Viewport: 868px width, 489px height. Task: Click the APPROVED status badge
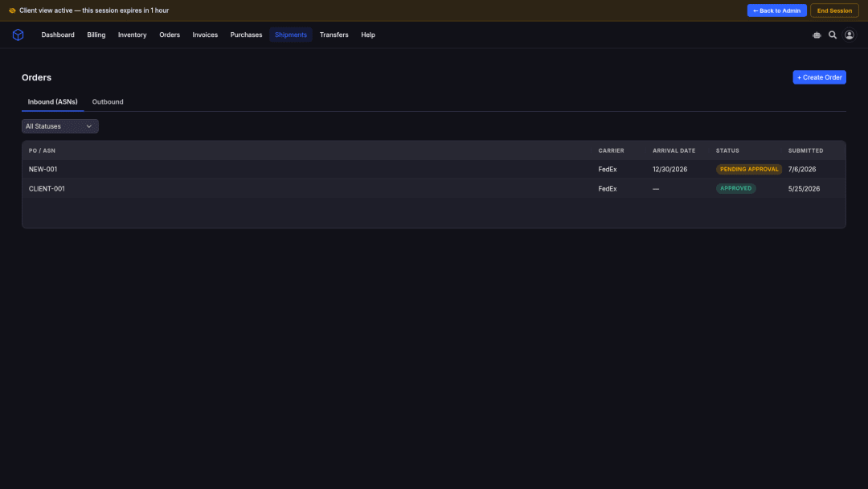click(x=735, y=188)
